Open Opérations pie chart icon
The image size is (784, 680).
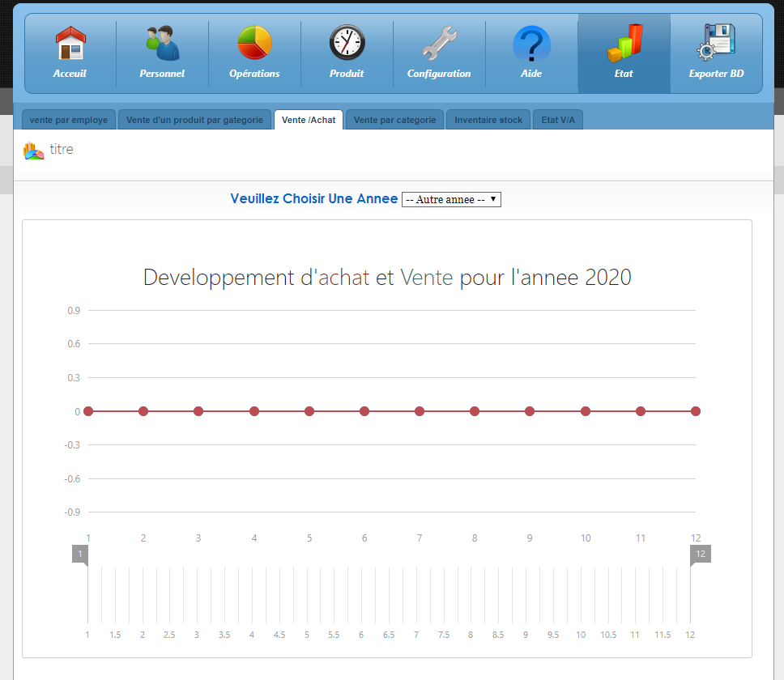coord(254,44)
